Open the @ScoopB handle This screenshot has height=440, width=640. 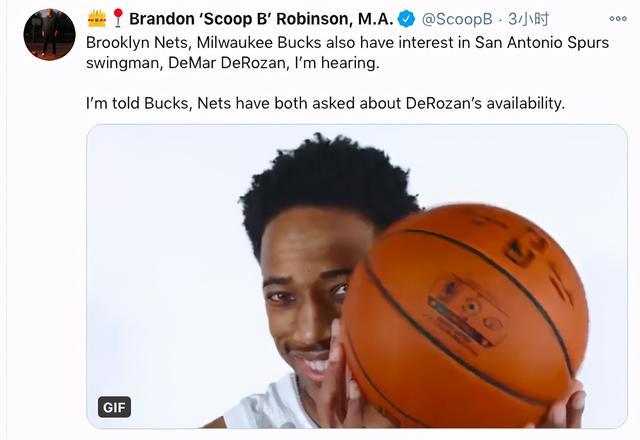click(x=457, y=19)
